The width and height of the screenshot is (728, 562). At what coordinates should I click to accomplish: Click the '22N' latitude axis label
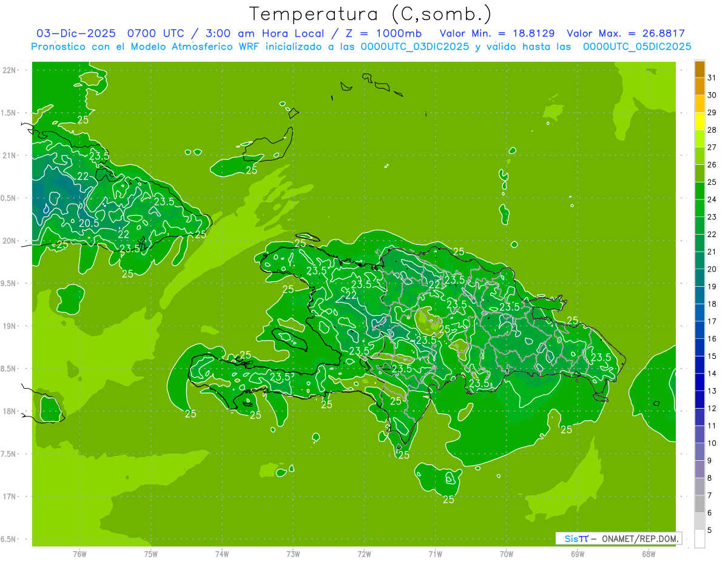(x=9, y=70)
